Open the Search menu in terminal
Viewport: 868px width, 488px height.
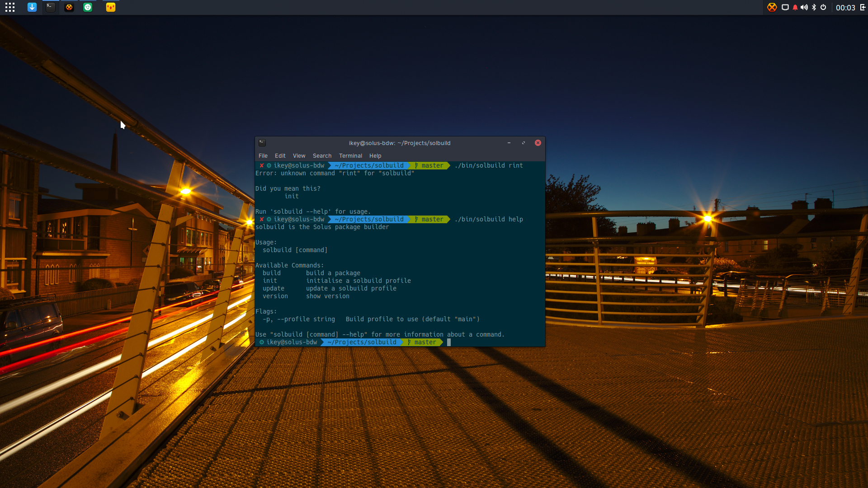coord(322,156)
